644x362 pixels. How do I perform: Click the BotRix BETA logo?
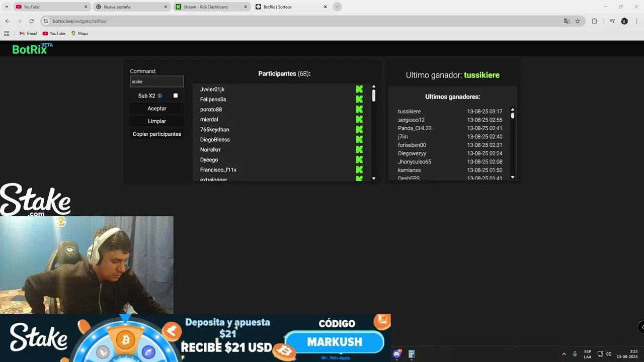[32, 49]
